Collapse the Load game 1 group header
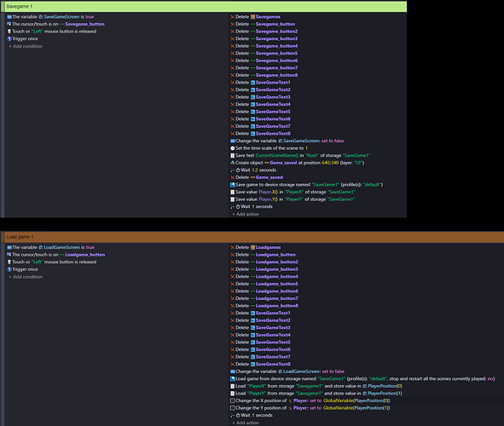The width and height of the screenshot is (504, 426). pos(252,237)
